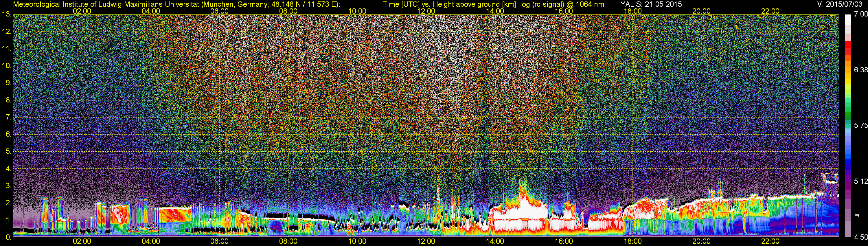Click the 18:00 label on the top time axis
The image size is (868, 246).
point(632,11)
